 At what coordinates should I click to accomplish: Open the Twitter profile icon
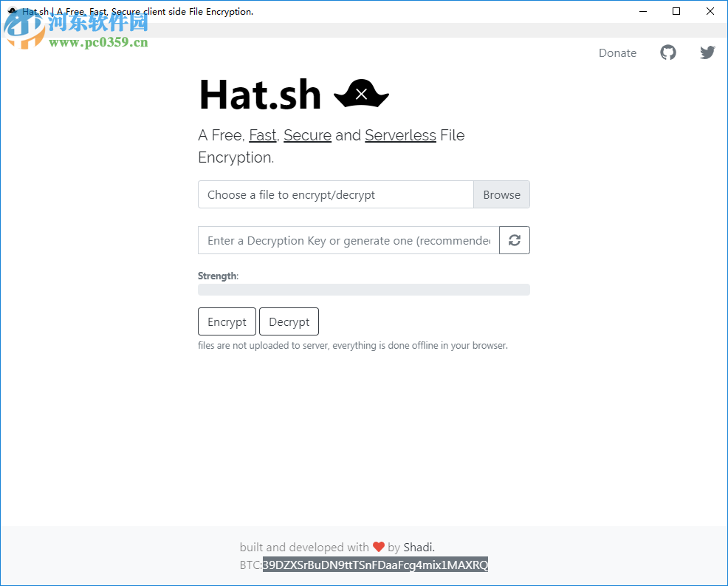pyautogui.click(x=707, y=52)
